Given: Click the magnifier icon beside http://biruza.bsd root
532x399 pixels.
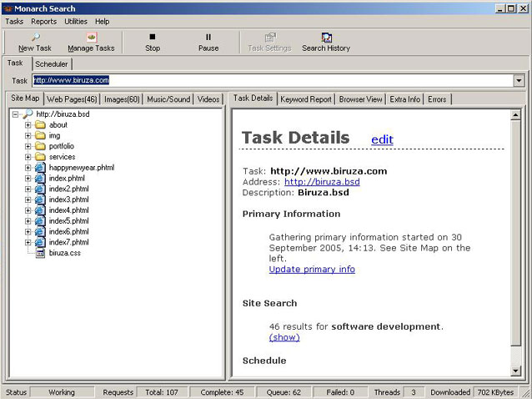Looking at the screenshot, I should click(x=28, y=114).
